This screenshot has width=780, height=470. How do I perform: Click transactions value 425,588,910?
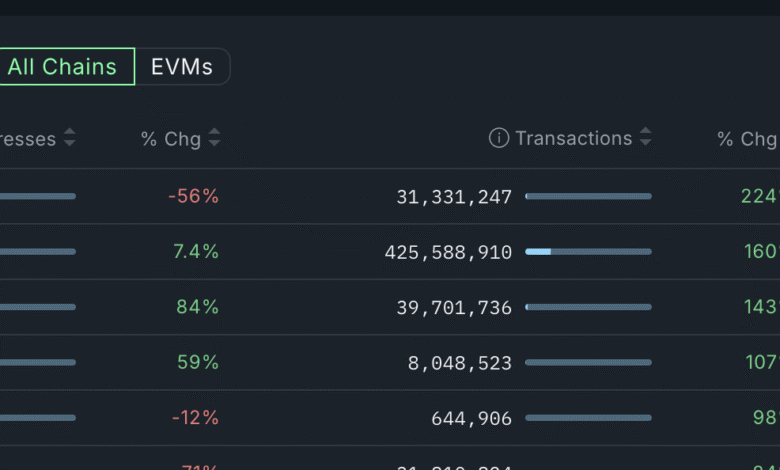tap(448, 253)
